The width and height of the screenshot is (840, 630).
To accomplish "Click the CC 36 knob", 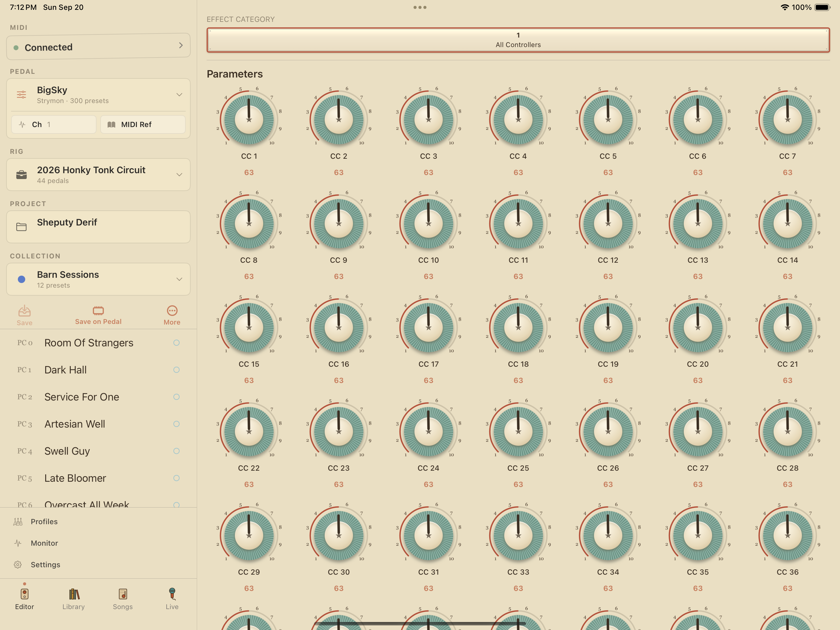I will [788, 535].
